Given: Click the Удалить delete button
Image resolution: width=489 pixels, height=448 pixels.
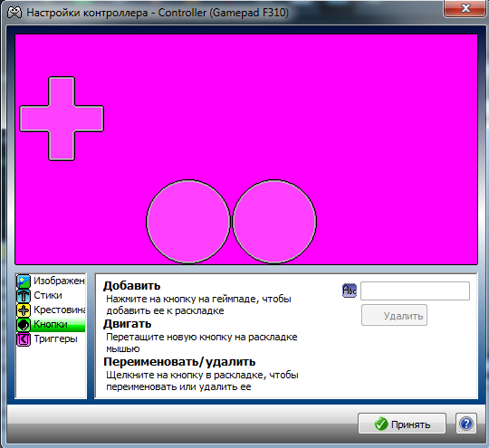Looking at the screenshot, I should tap(394, 316).
